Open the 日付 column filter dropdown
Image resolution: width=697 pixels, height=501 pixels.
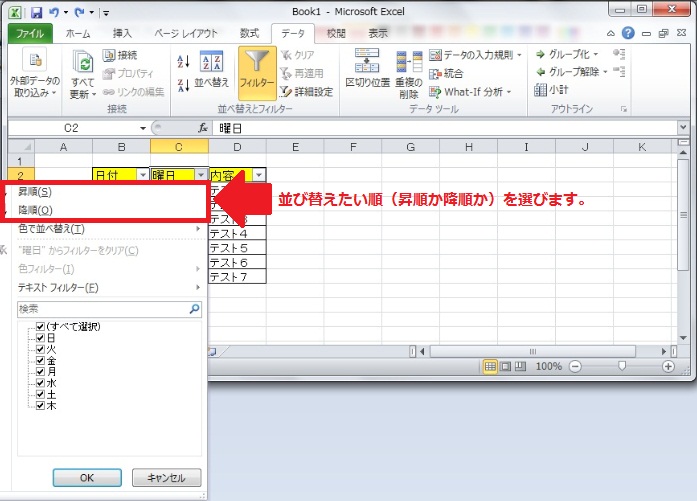tap(143, 175)
